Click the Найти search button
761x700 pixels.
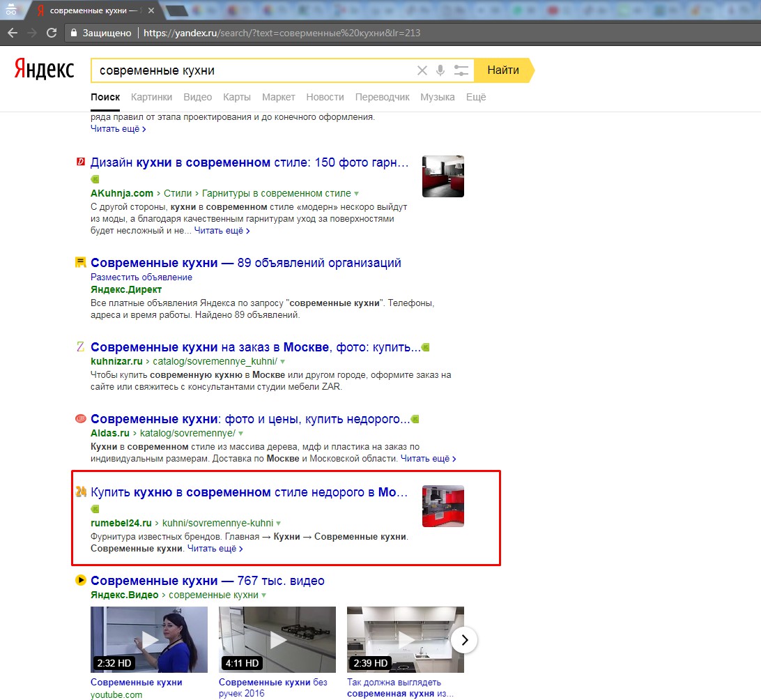tap(504, 70)
